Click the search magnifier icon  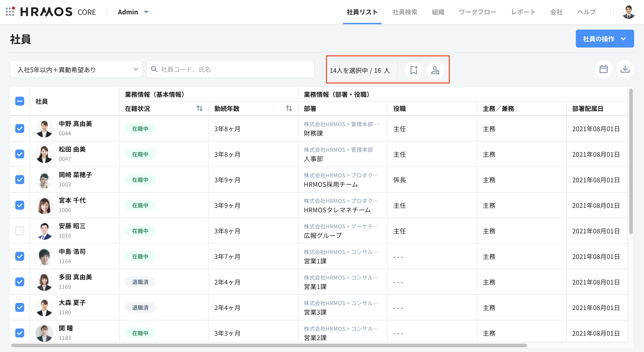[154, 69]
